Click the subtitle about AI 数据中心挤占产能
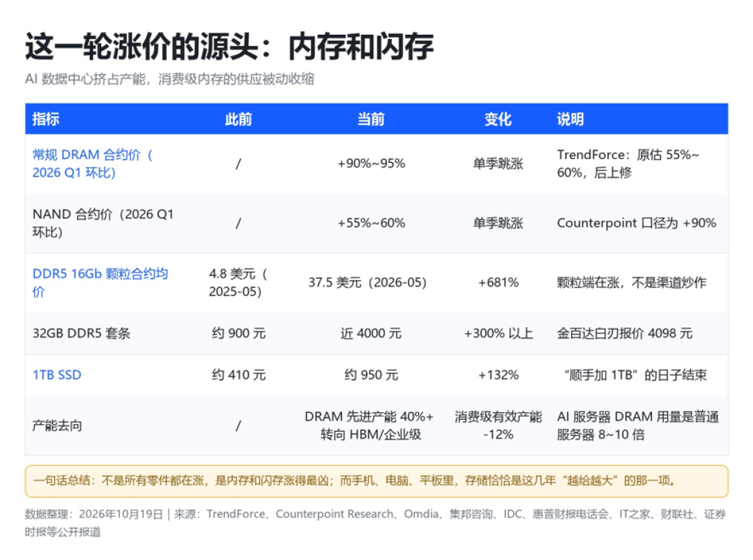This screenshot has height=560, width=753. click(x=169, y=79)
